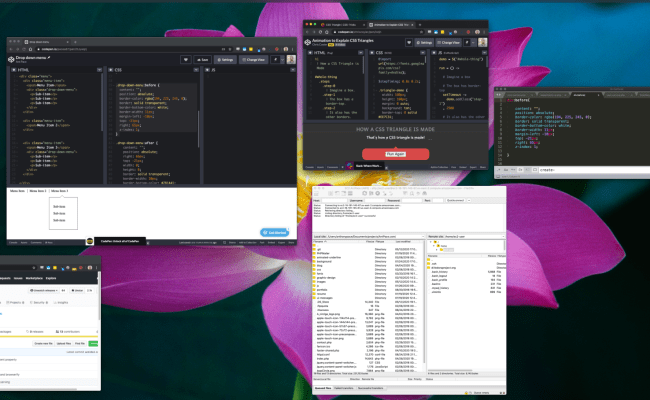Toggle FileZilla synchronized browsing
The width and height of the screenshot is (650, 400).
coord(418,193)
